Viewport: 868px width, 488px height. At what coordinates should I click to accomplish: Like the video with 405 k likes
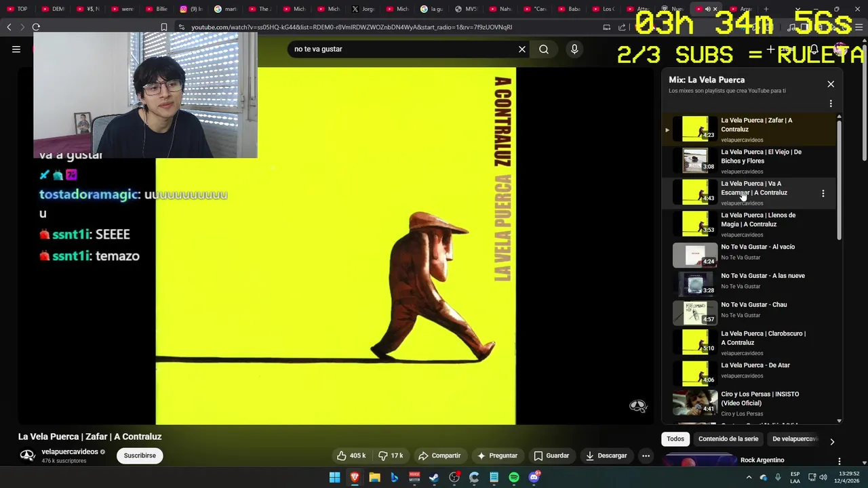coord(351,455)
